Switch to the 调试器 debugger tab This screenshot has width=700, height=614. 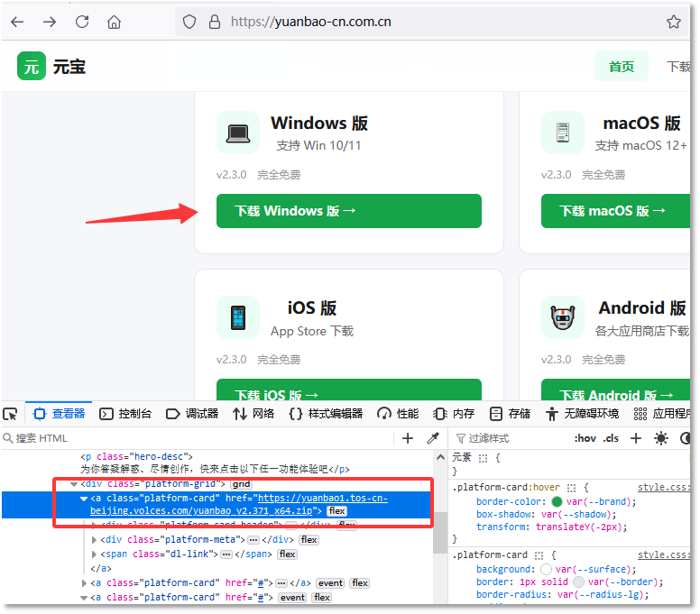[192, 414]
